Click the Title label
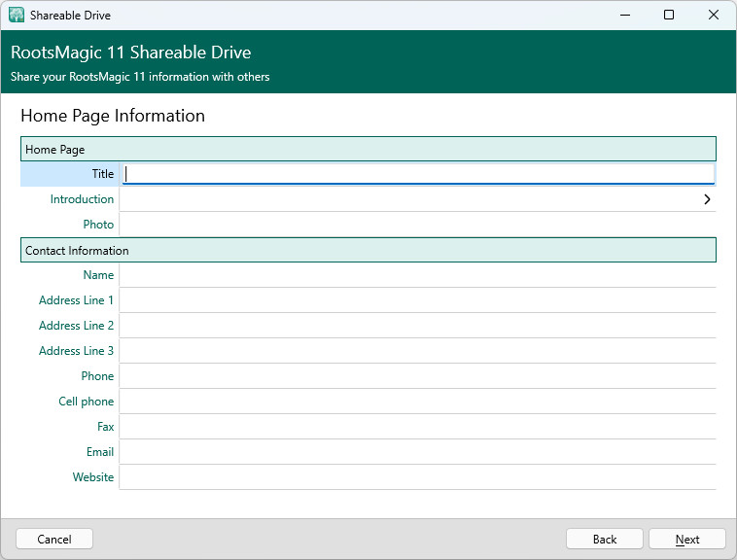The height and width of the screenshot is (560, 737). pos(103,174)
